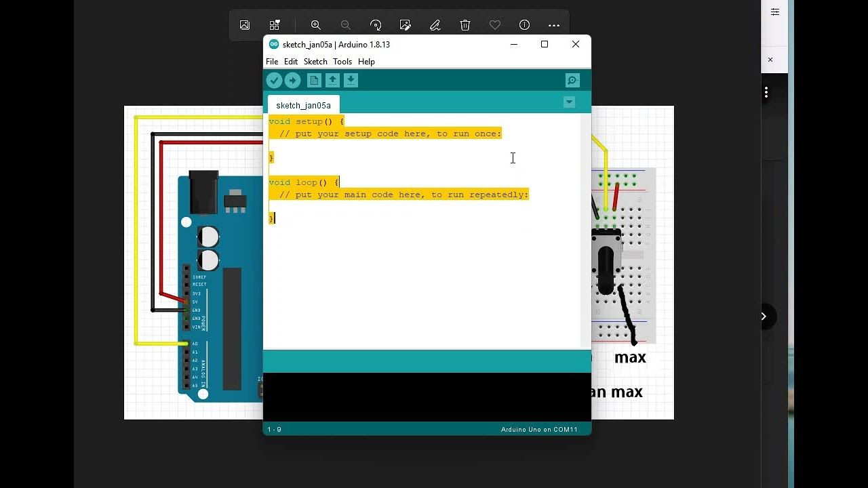The height and width of the screenshot is (488, 868).
Task: Open the Tools menu
Action: coord(342,62)
